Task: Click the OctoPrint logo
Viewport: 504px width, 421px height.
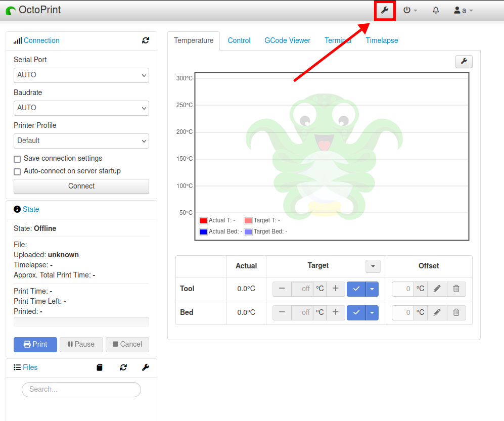Action: [33, 10]
